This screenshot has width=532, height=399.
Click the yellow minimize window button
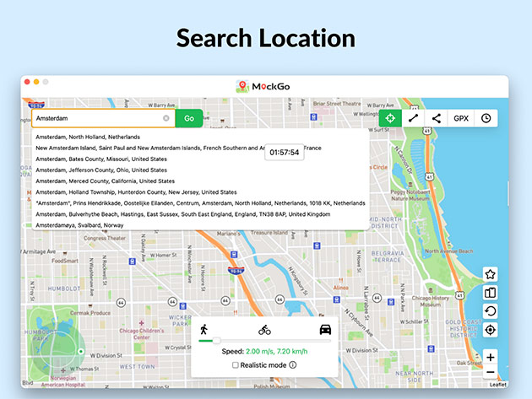(36, 82)
